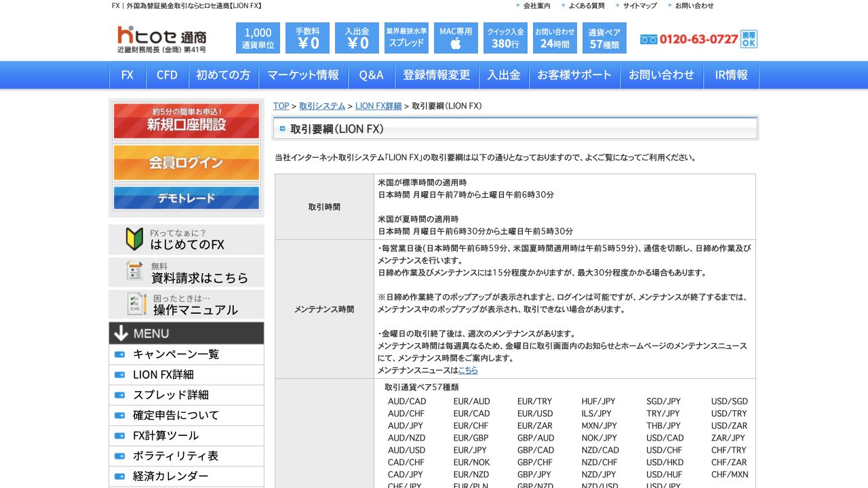The height and width of the screenshot is (488, 868).
Task: Click the 携帯OK phone badge icon
Action: pyautogui.click(x=749, y=39)
